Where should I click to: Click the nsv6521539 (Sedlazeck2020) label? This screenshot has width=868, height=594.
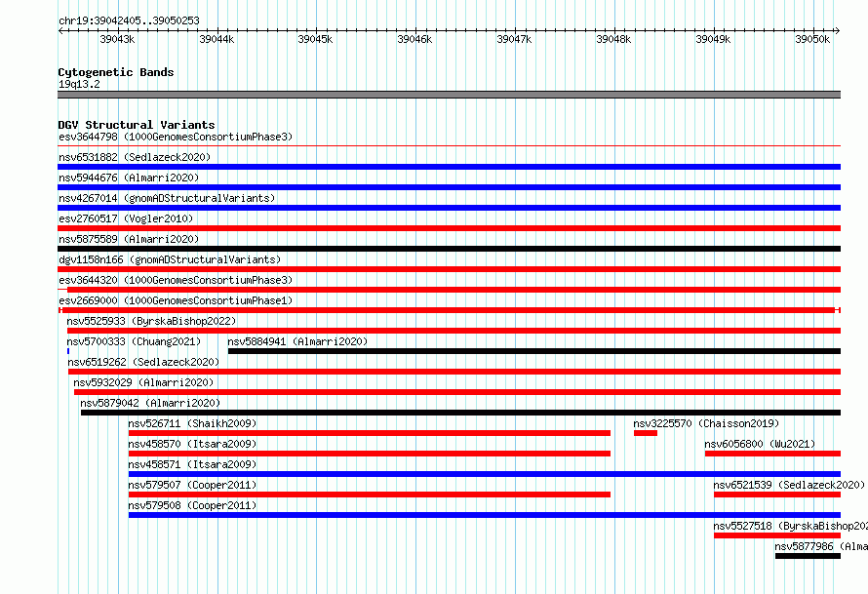pyautogui.click(x=789, y=485)
